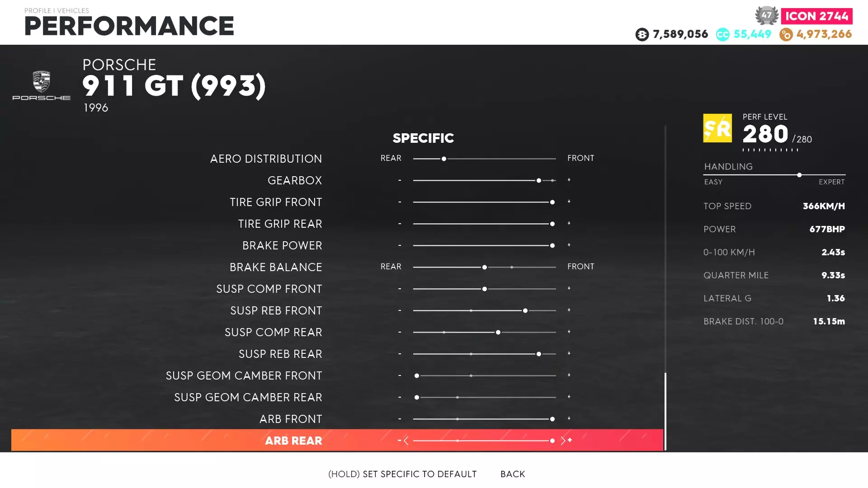The width and height of the screenshot is (868, 488).
Task: Decrease Brake Power with its minus sign
Action: 400,245
